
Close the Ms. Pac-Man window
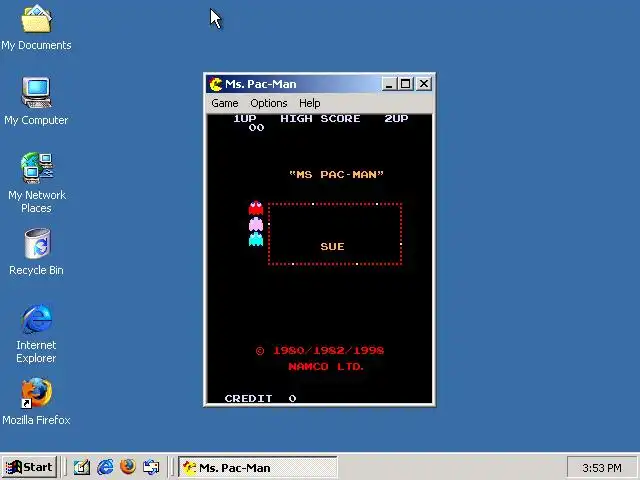tap(424, 84)
